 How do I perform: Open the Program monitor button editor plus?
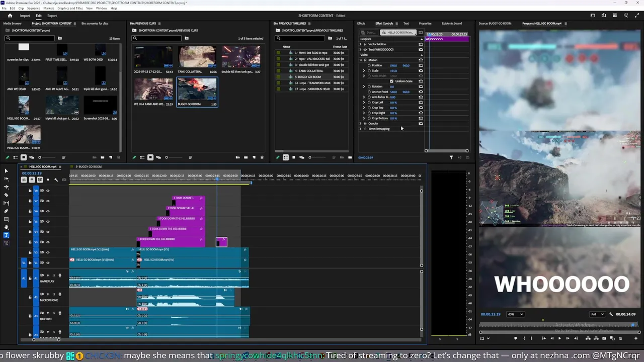[636, 338]
